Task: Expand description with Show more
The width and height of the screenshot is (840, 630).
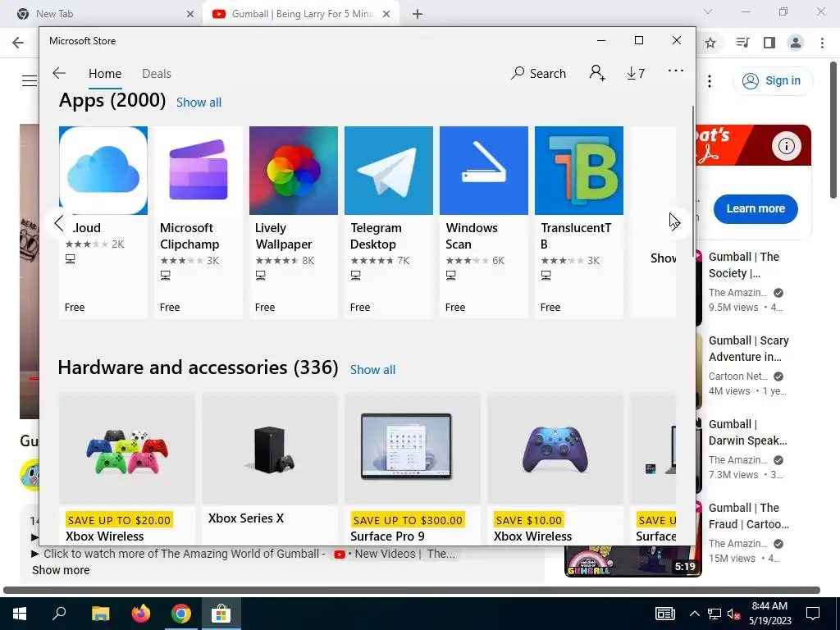Action: 61,570
